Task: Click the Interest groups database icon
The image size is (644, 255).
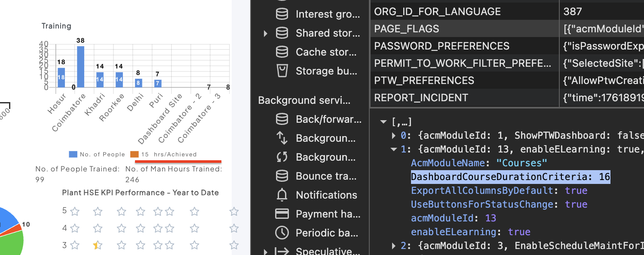Action: [x=282, y=14]
